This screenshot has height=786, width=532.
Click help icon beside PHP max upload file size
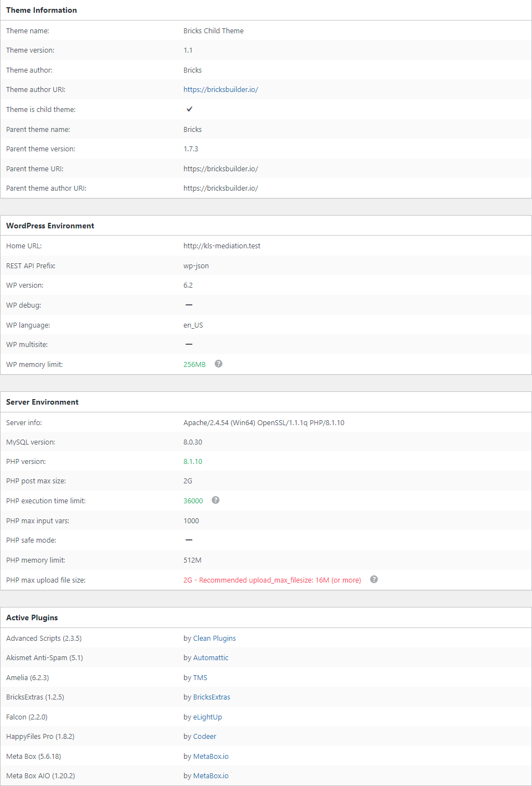pyautogui.click(x=374, y=579)
